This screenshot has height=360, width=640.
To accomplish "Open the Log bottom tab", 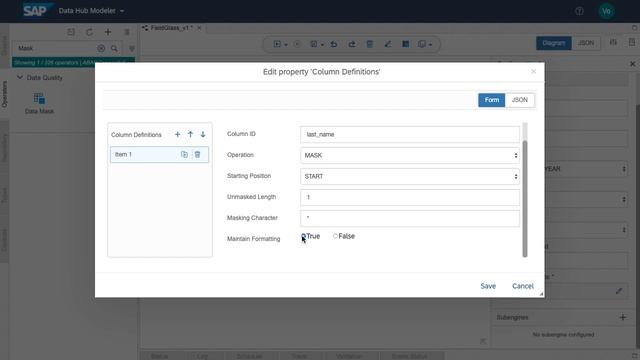I will pyautogui.click(x=202, y=356).
